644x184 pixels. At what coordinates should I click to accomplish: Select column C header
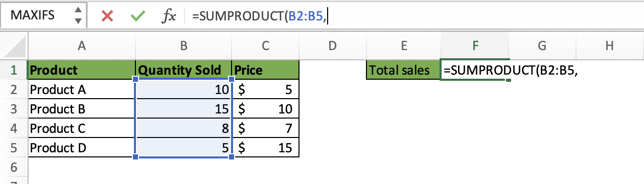[x=265, y=46]
